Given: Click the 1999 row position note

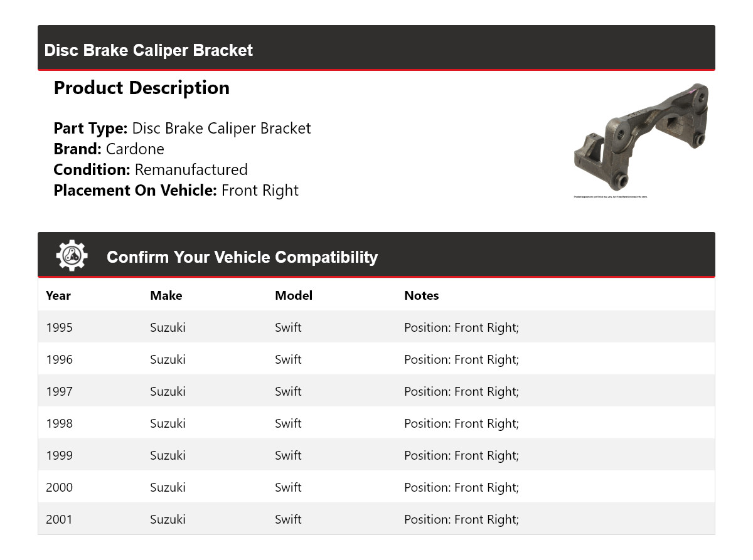Looking at the screenshot, I should 461,455.
